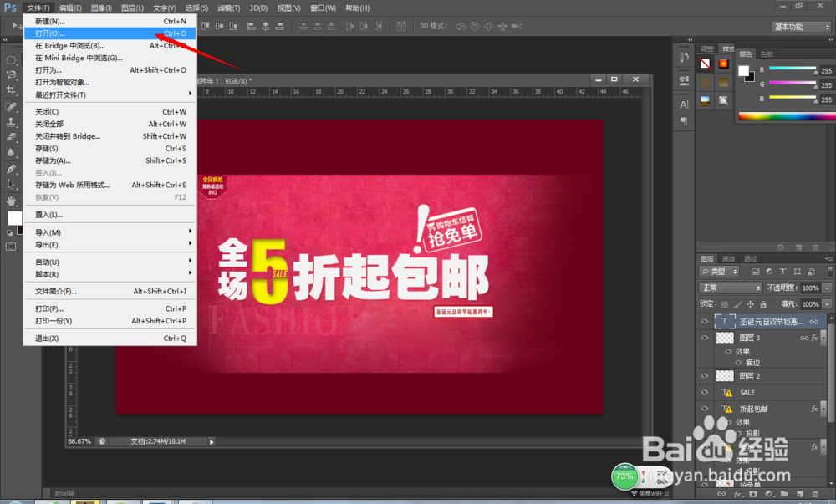This screenshot has width=836, height=504.
Task: Select the Clone Stamp tool
Action: [11, 121]
